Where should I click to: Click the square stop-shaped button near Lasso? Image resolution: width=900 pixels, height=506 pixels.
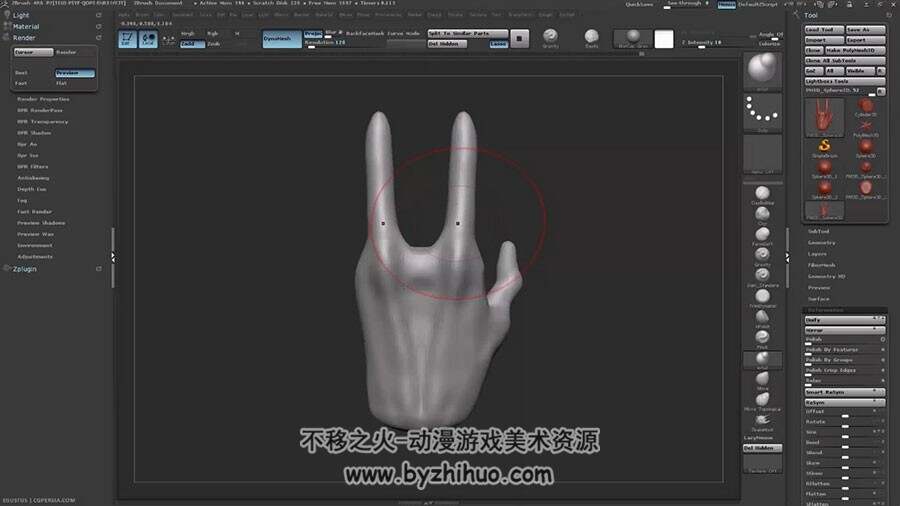tap(519, 38)
